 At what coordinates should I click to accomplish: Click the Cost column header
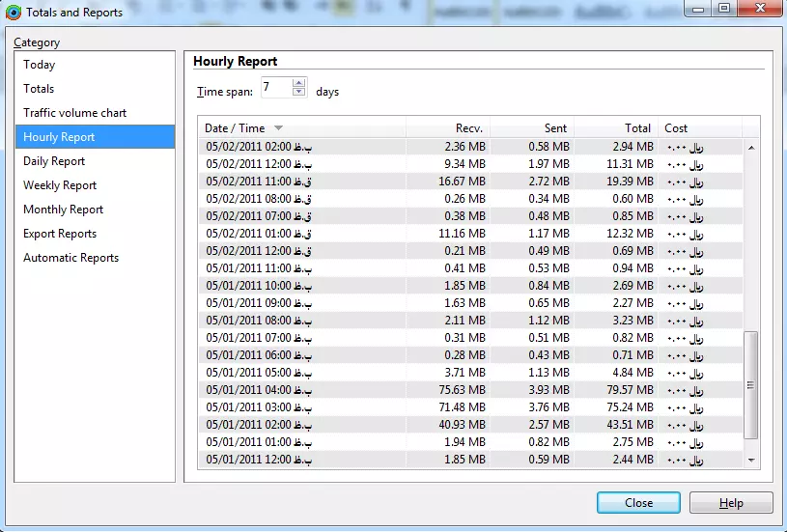tap(699, 128)
